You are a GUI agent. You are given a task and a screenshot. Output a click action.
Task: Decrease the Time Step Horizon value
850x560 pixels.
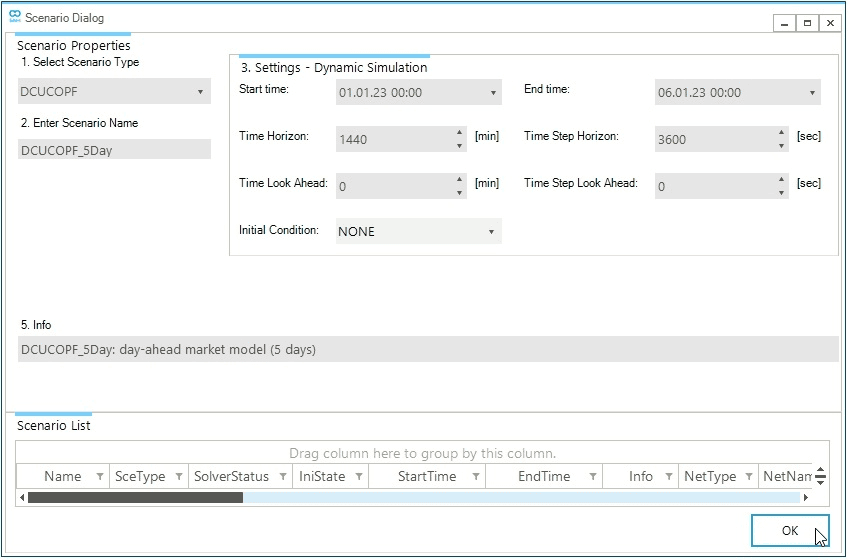pos(780,146)
